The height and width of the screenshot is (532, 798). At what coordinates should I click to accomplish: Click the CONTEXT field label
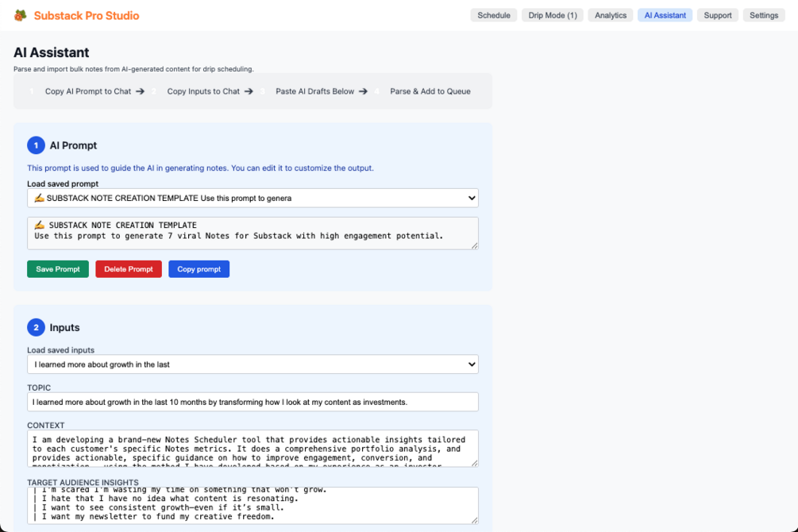coord(46,426)
